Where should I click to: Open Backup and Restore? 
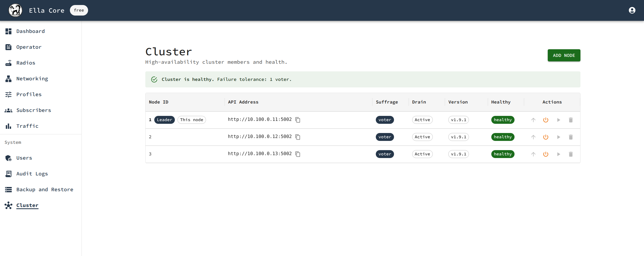(x=45, y=190)
